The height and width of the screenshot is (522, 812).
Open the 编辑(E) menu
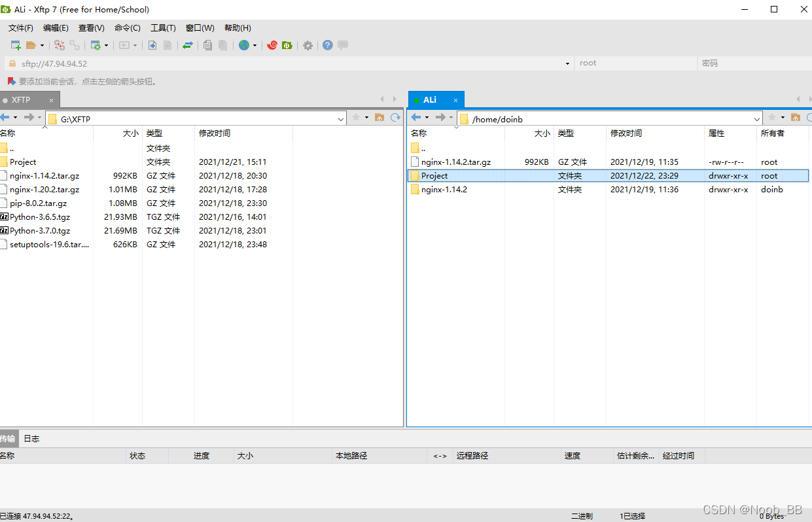[56, 28]
